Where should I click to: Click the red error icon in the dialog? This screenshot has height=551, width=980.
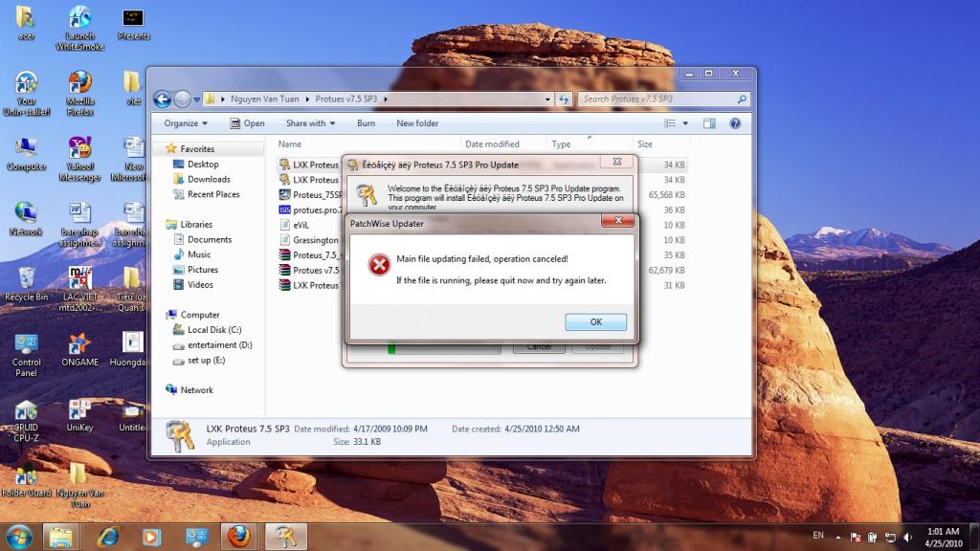(379, 265)
